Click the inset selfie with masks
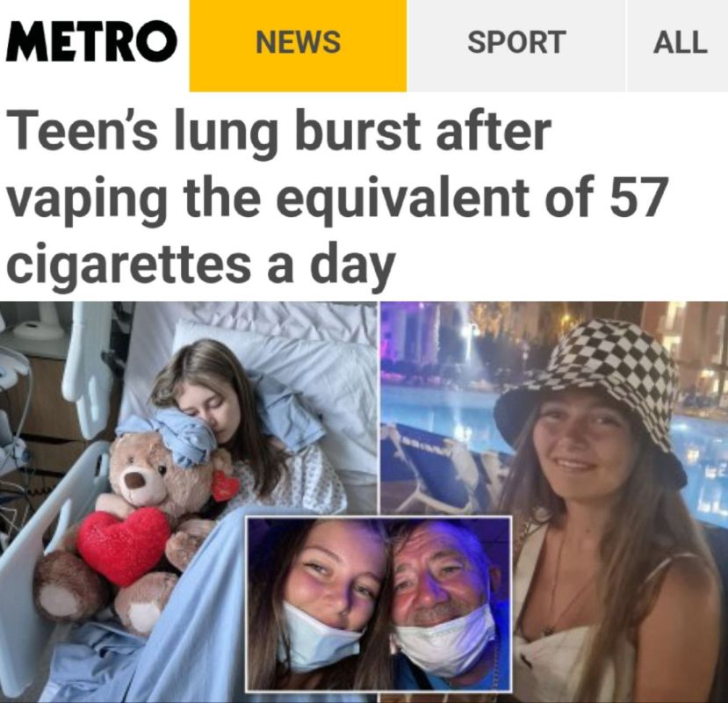This screenshot has height=703, width=728. pyautogui.click(x=378, y=604)
